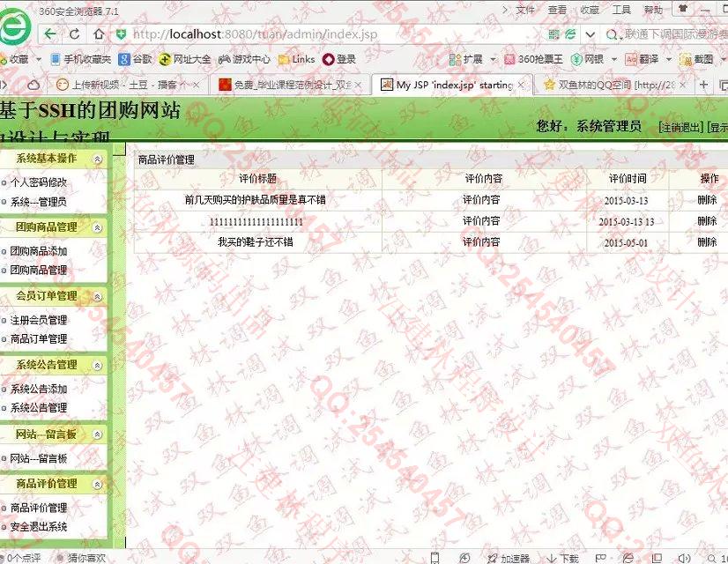Open 游戏中心 bookmark
This screenshot has height=564, width=728.
tap(244, 59)
